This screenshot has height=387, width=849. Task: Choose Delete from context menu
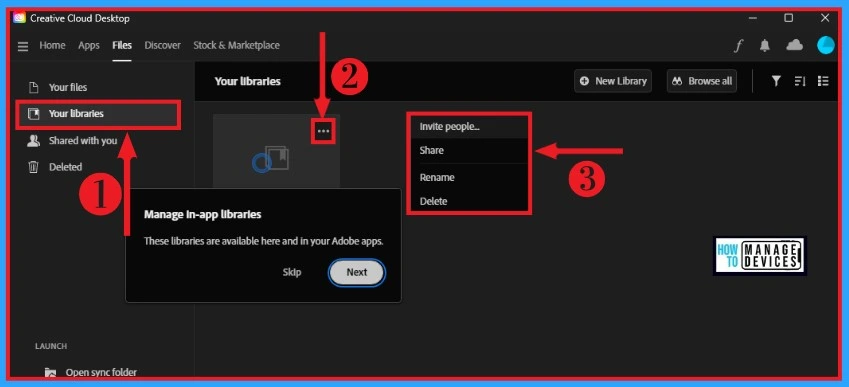pyautogui.click(x=469, y=201)
